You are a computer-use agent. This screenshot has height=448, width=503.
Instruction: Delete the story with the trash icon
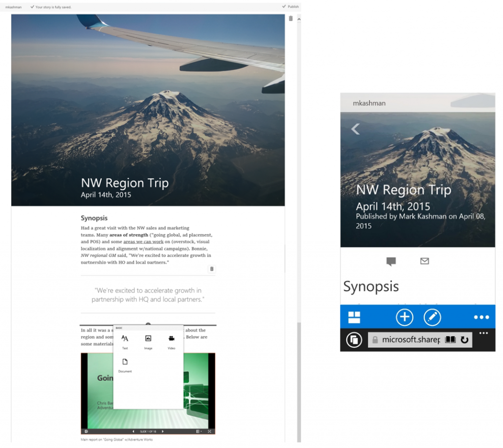click(290, 18)
